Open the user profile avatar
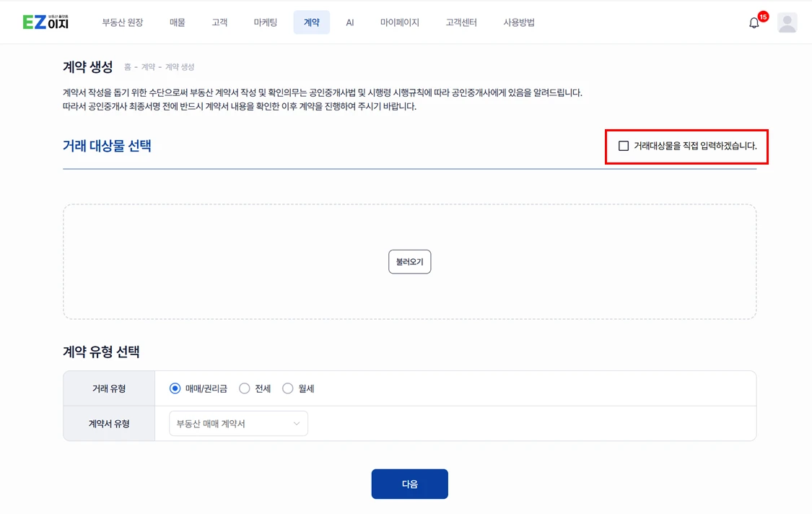 [787, 23]
